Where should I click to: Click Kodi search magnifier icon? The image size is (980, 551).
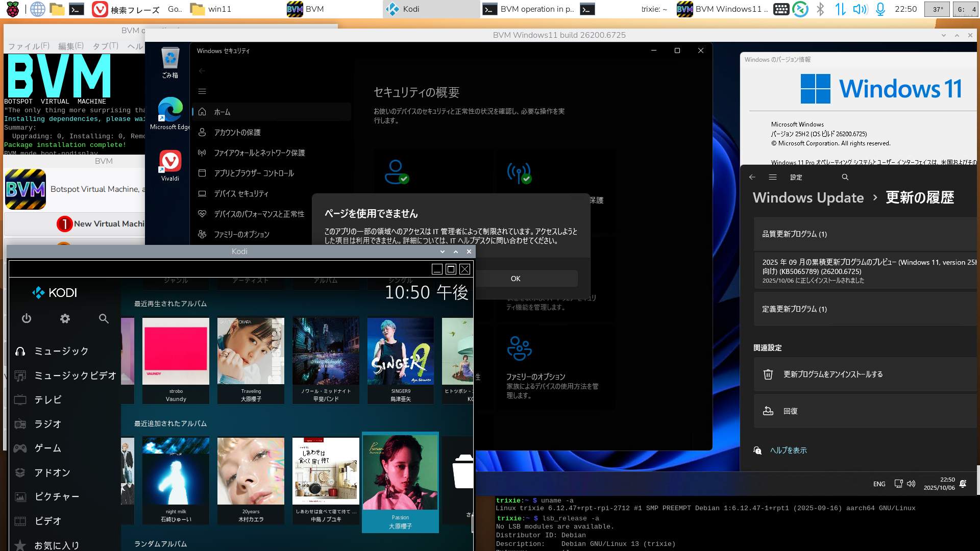(x=104, y=319)
